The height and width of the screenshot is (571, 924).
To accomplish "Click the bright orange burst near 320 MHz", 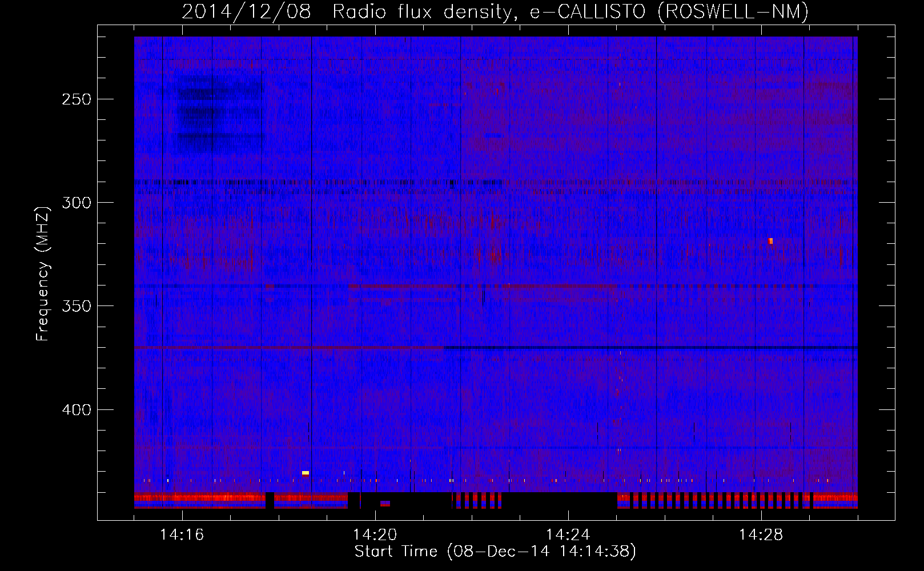I will point(770,241).
